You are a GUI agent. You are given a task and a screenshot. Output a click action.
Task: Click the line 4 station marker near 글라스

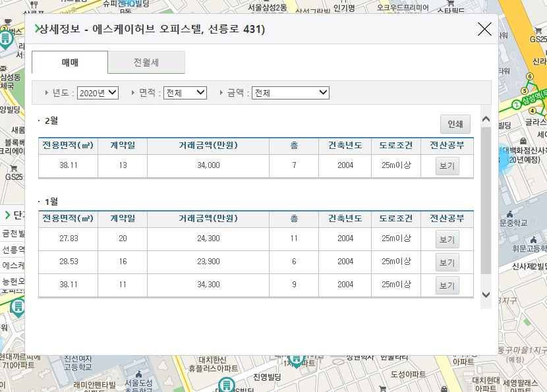pos(532,111)
